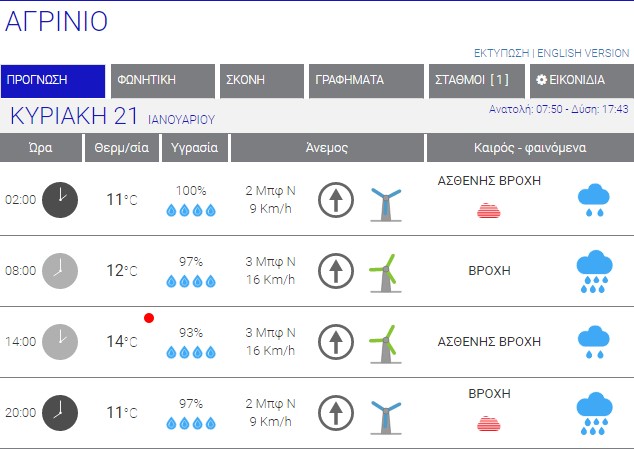
Task: Click the Καιρός - φαινόμενα column header
Action: pyautogui.click(x=529, y=148)
